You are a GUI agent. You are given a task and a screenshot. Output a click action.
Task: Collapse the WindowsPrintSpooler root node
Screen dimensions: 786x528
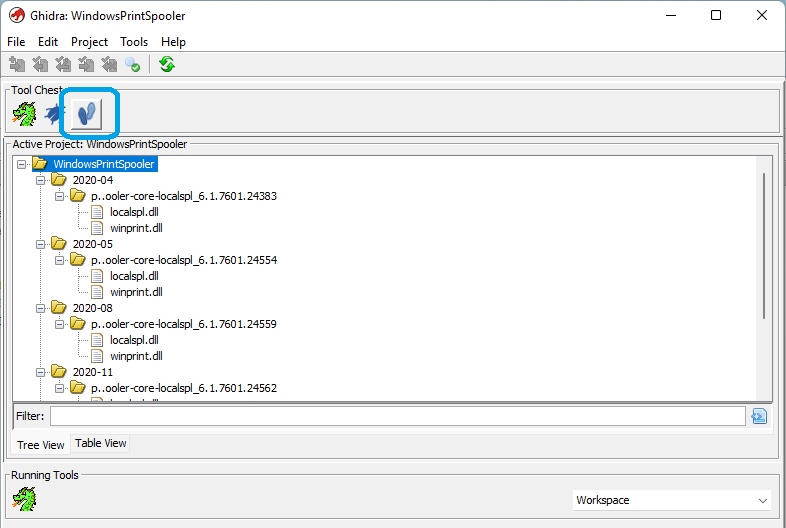[21, 164]
